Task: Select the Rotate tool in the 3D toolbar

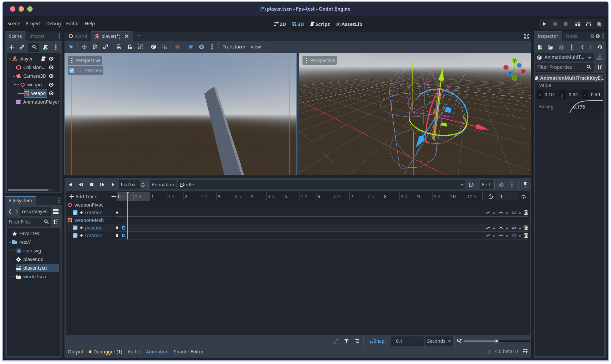Action: (x=95, y=47)
